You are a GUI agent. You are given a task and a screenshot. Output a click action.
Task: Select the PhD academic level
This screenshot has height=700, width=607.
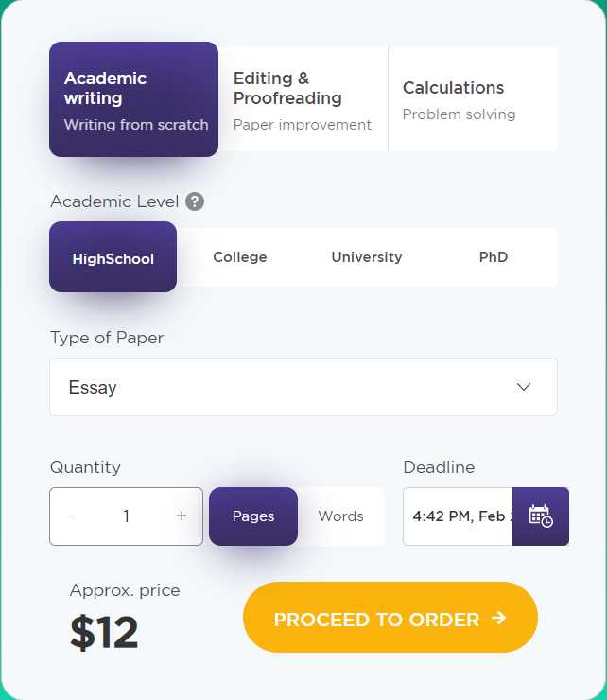pyautogui.click(x=494, y=257)
